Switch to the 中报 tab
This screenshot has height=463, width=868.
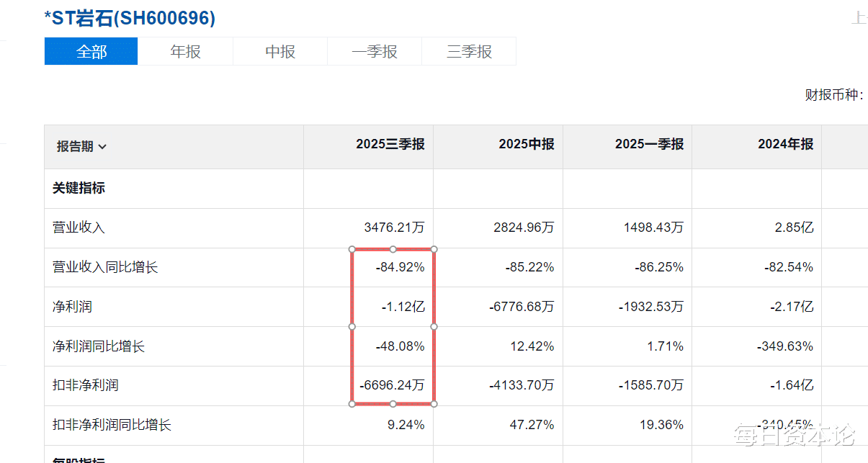click(x=280, y=52)
